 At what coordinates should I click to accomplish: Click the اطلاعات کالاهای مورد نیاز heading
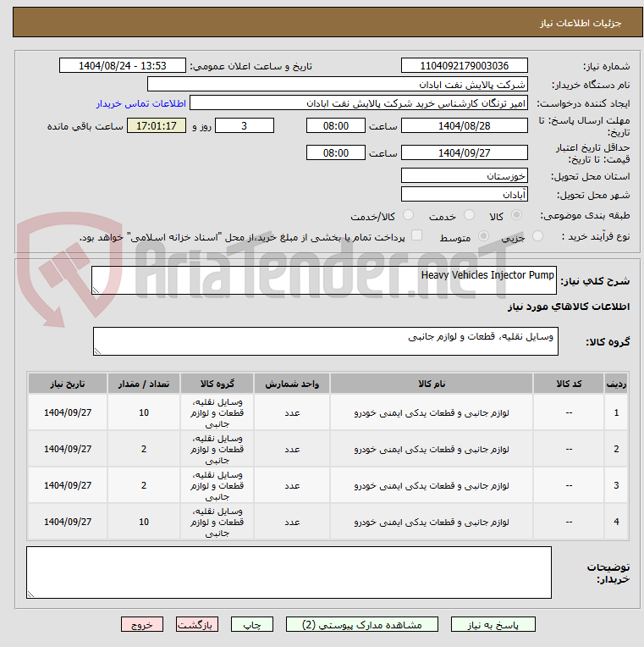[x=569, y=307]
